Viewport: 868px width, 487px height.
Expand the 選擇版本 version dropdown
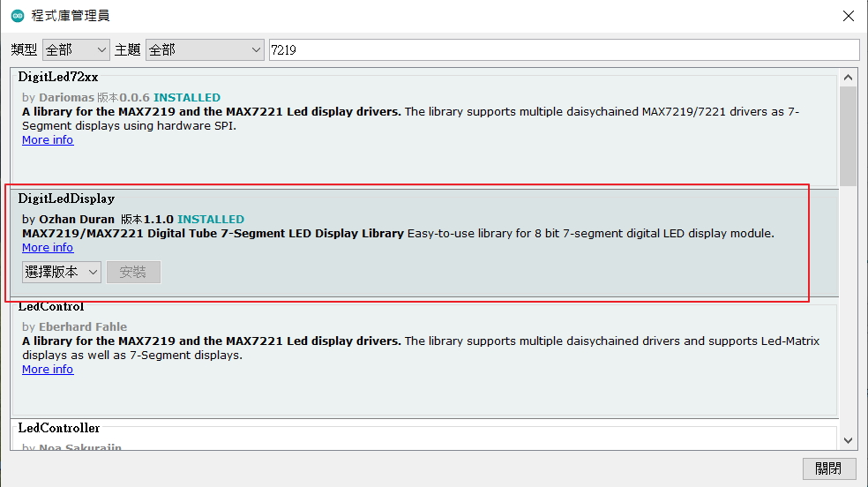coord(62,273)
